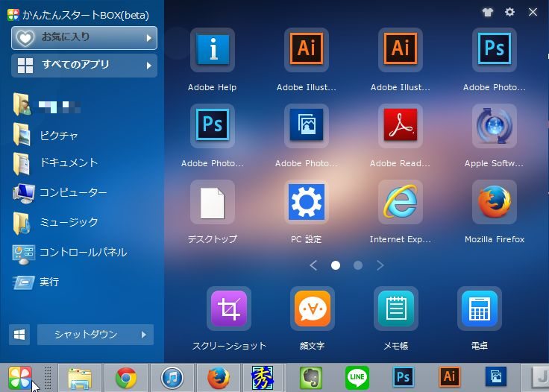
Task: Click the Start BOX taskbar icon
Action: (x=19, y=378)
